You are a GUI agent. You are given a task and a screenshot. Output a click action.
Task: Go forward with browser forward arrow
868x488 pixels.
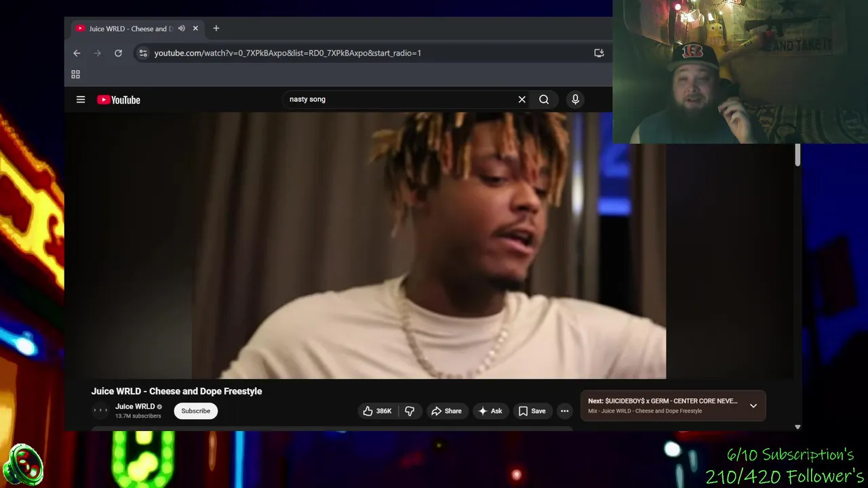click(x=97, y=53)
